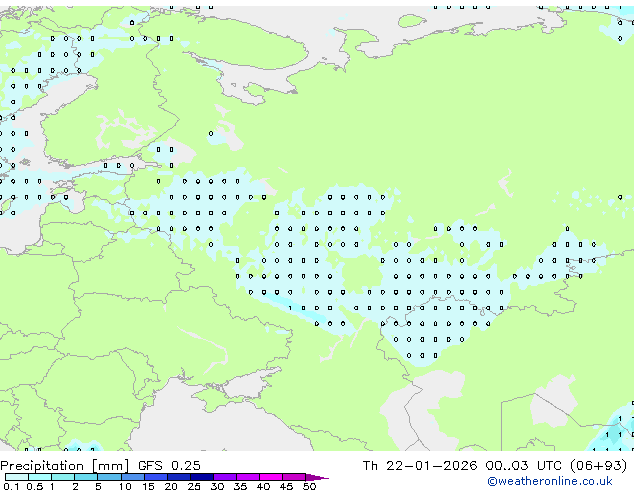Click the 'GFS 0.25' model label
The image size is (634, 490).
point(169,466)
